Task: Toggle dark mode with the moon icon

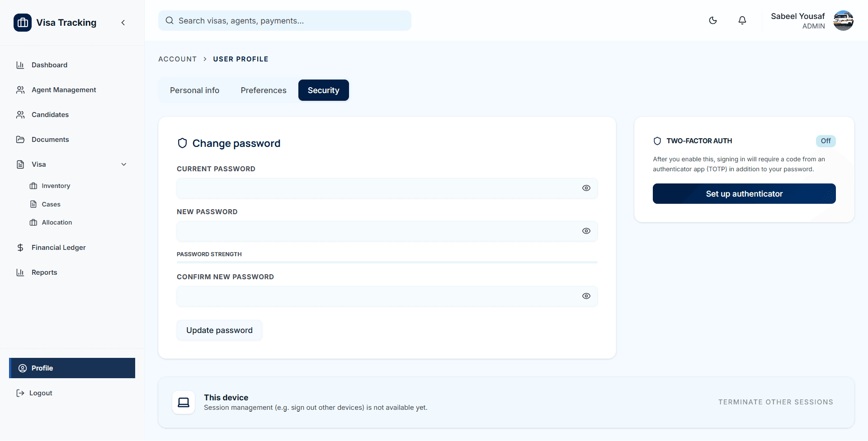Action: (x=713, y=20)
